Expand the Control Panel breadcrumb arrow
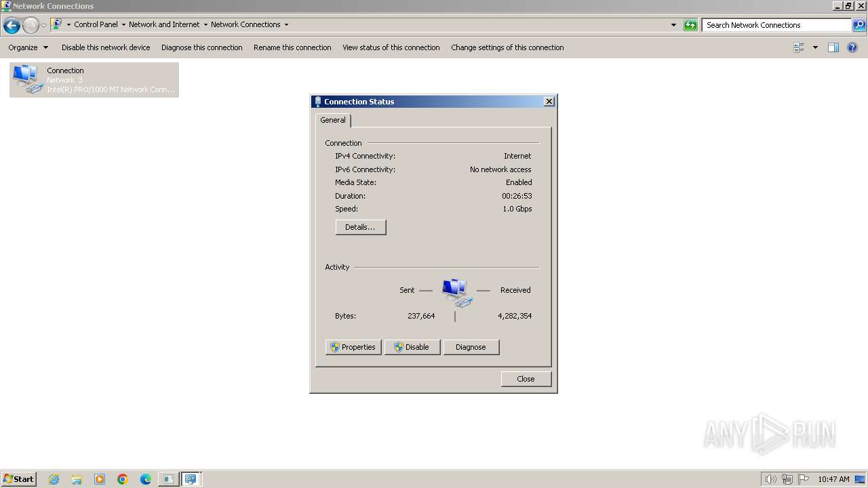Screen dimensions: 868x488 (123, 24)
